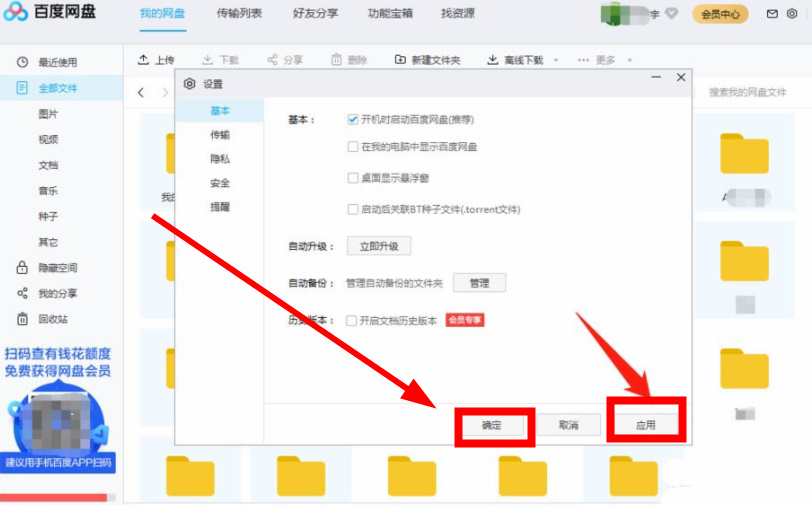Click the delete trash icon in toolbar
The width and height of the screenshot is (812, 505).
point(337,60)
